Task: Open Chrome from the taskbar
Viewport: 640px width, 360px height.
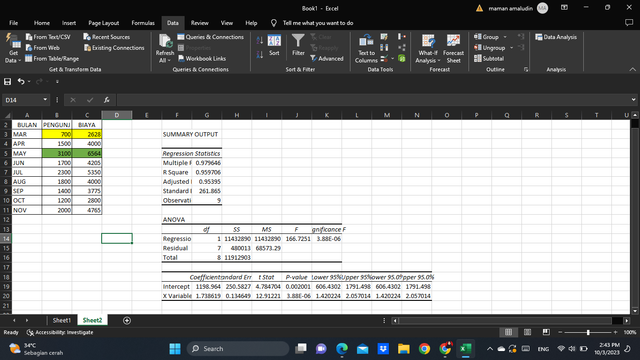Action: coord(424,349)
